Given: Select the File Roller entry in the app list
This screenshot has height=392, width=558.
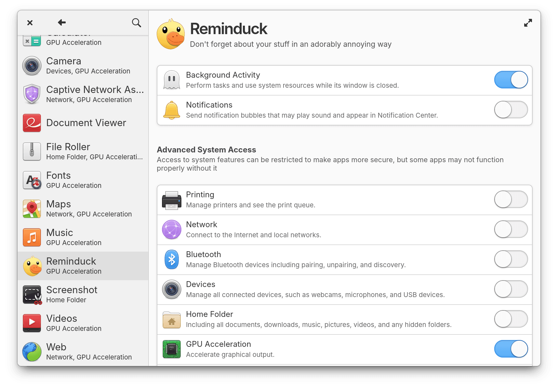Looking at the screenshot, I should (x=68, y=151).
